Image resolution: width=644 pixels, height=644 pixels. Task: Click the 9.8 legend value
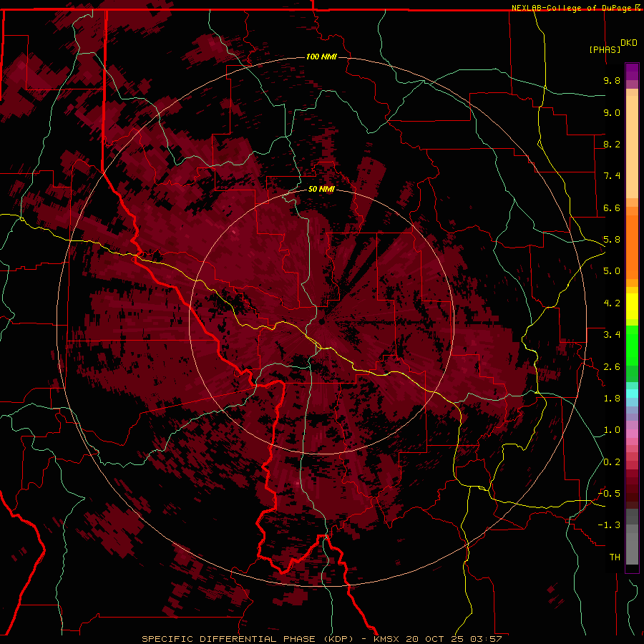pos(612,80)
